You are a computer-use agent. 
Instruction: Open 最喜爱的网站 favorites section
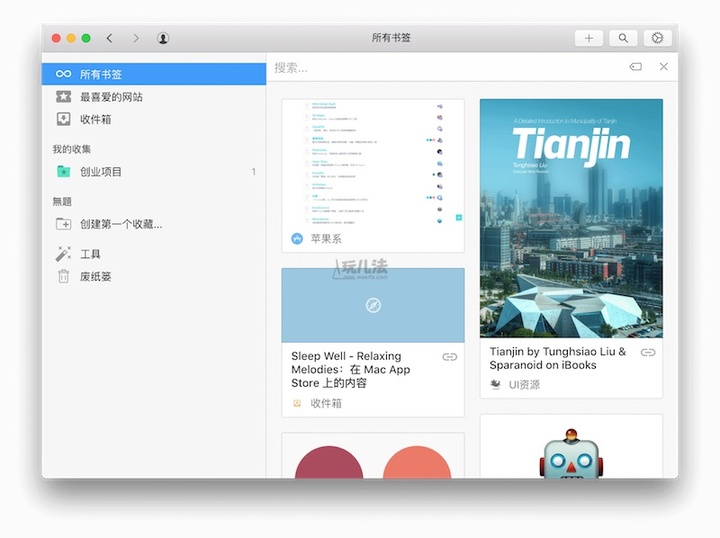point(111,97)
